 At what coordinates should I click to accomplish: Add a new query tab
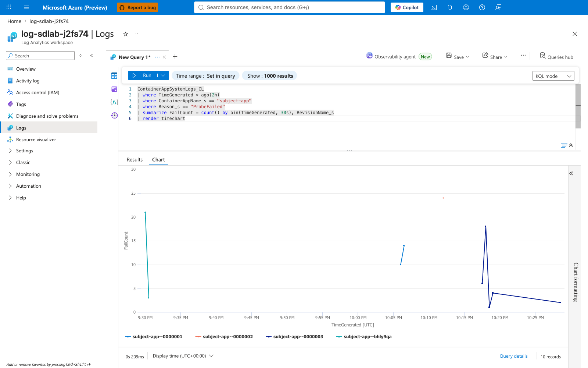tap(175, 57)
